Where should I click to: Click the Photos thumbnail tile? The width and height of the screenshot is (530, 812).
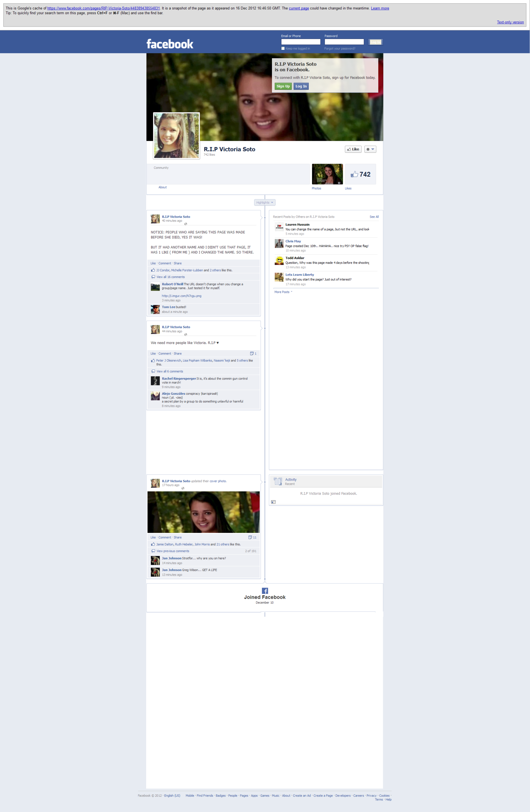(327, 174)
